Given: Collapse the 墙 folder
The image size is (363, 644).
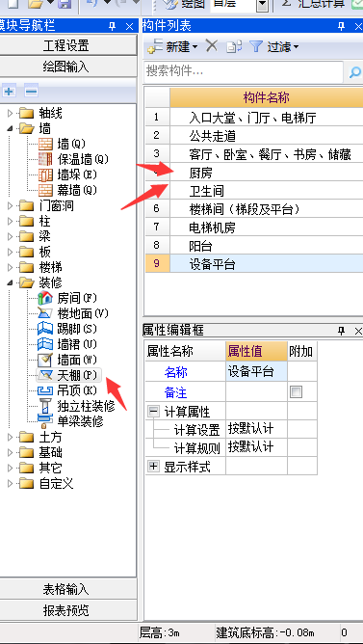Looking at the screenshot, I should (x=11, y=128).
